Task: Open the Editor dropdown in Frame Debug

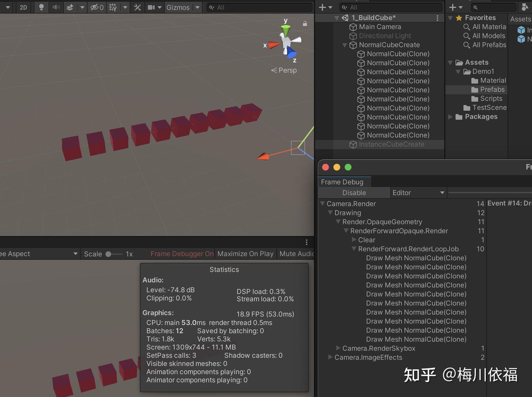Action: click(x=418, y=193)
